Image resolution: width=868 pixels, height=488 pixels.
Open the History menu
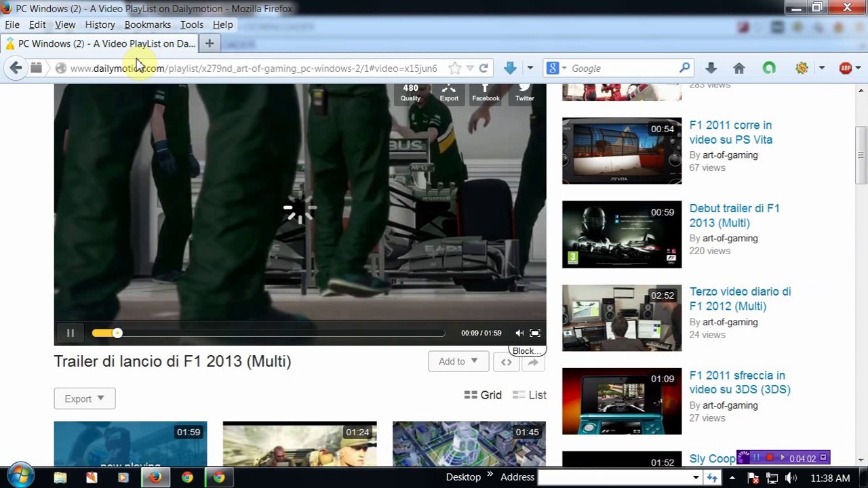(100, 24)
